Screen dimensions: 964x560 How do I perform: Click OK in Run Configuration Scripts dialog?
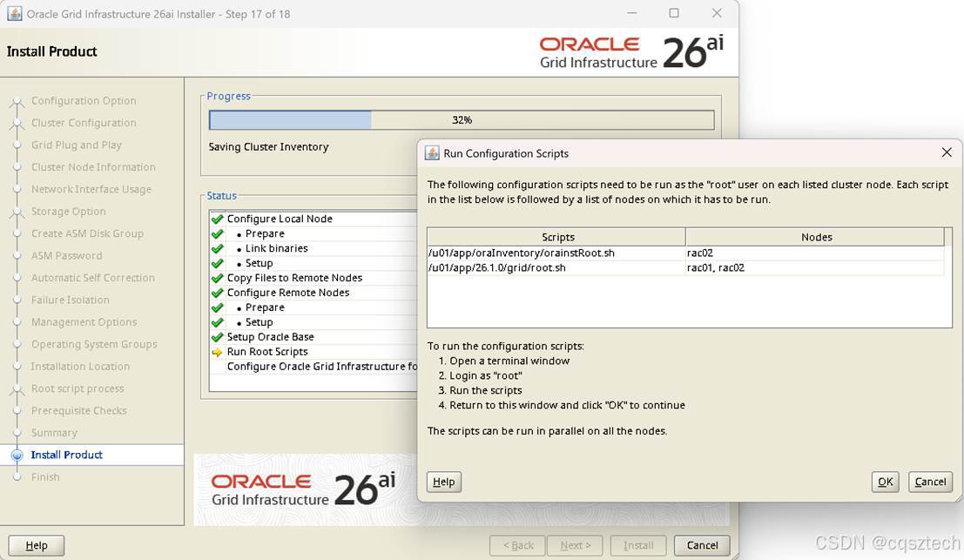click(x=885, y=482)
